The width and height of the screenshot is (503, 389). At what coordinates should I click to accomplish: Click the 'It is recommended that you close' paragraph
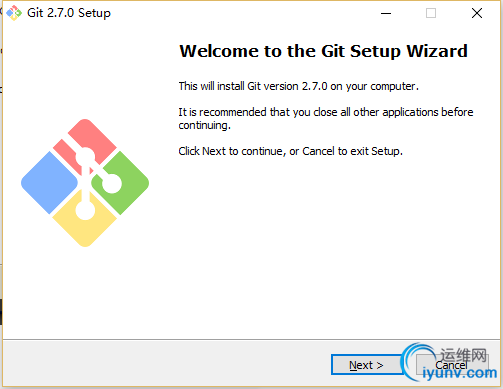click(x=326, y=119)
